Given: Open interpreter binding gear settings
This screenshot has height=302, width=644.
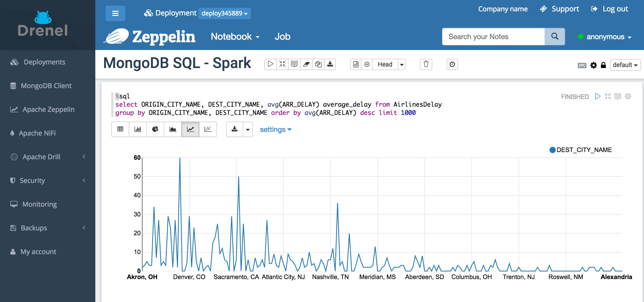Looking at the screenshot, I should (x=594, y=65).
